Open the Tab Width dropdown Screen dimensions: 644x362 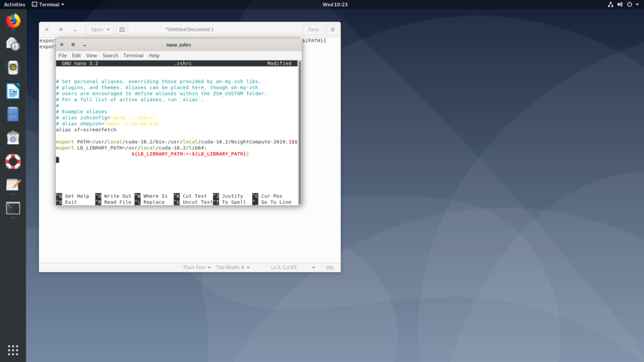[233, 268]
